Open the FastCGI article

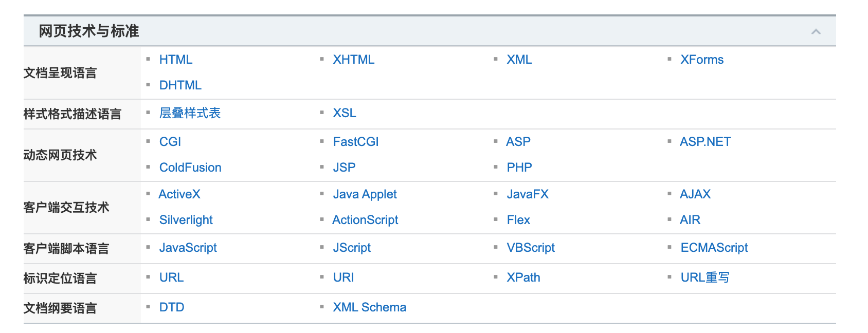coord(355,142)
